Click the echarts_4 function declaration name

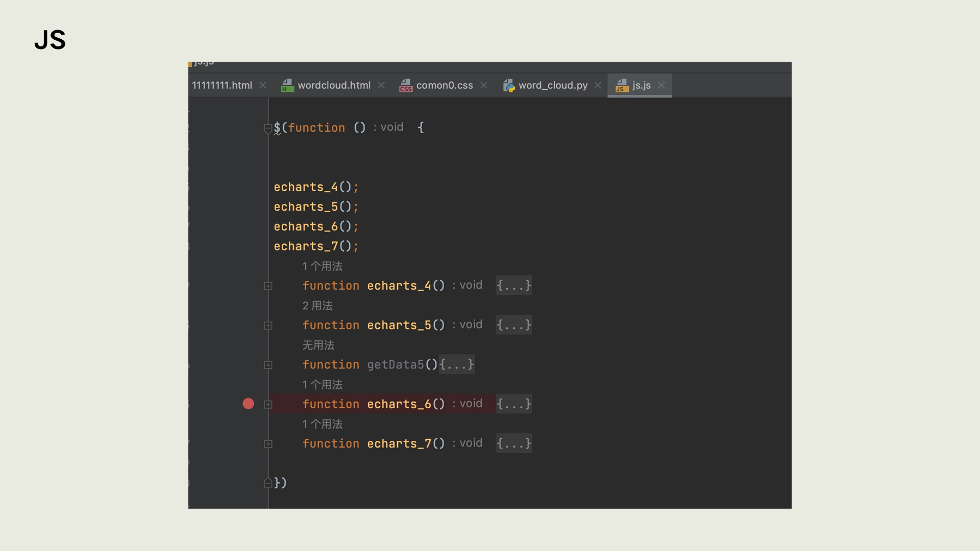[399, 286]
